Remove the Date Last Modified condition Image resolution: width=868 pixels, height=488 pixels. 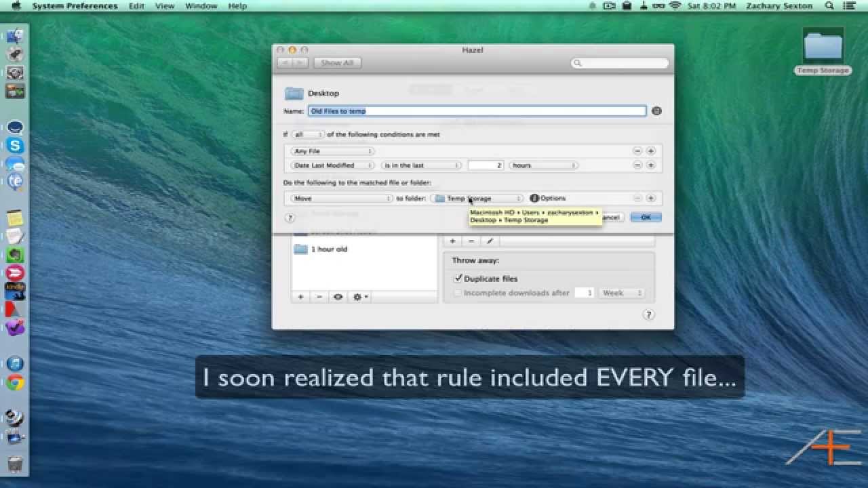tap(637, 165)
